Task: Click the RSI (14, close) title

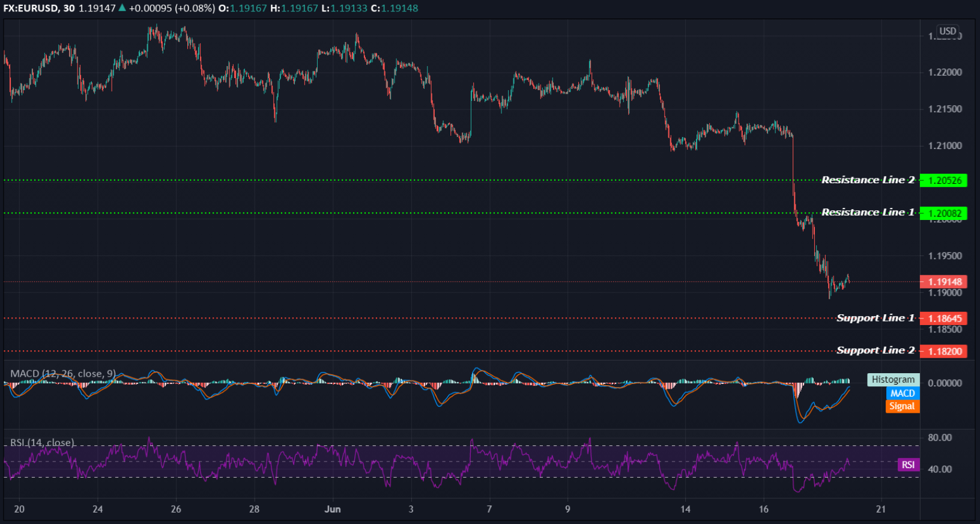Action: coord(42,443)
